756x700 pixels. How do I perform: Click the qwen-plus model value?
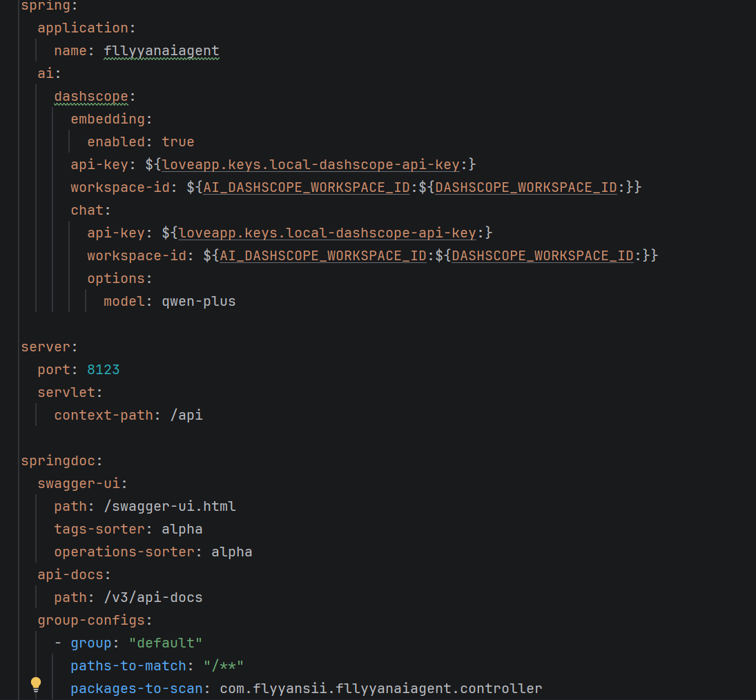point(198,302)
